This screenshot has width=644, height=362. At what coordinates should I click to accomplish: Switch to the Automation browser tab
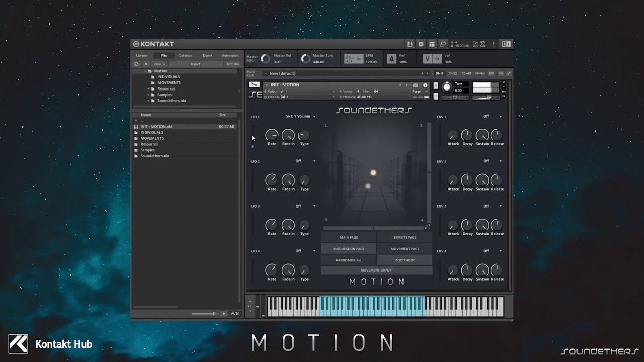pyautogui.click(x=230, y=55)
